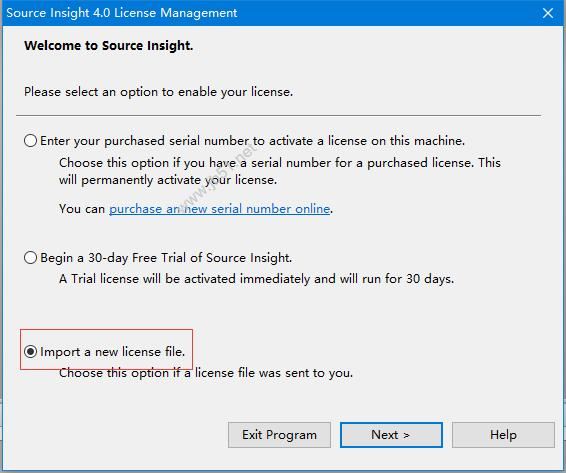Click the 'Choose this option if a license file' description

[x=206, y=373]
